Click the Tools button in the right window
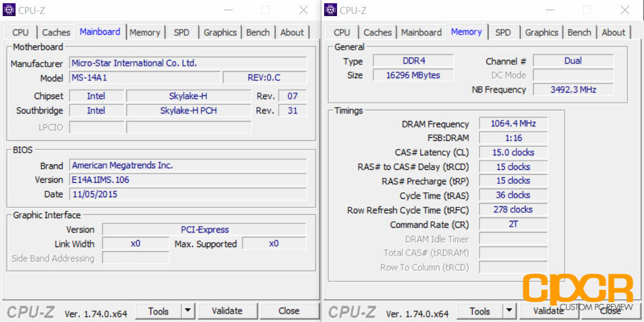644x322 pixels. pyautogui.click(x=480, y=311)
